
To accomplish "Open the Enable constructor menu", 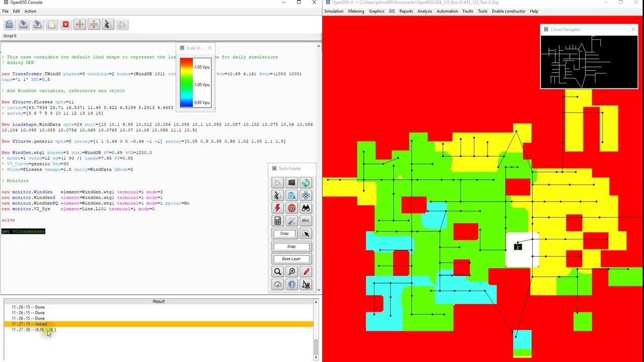I will point(509,11).
